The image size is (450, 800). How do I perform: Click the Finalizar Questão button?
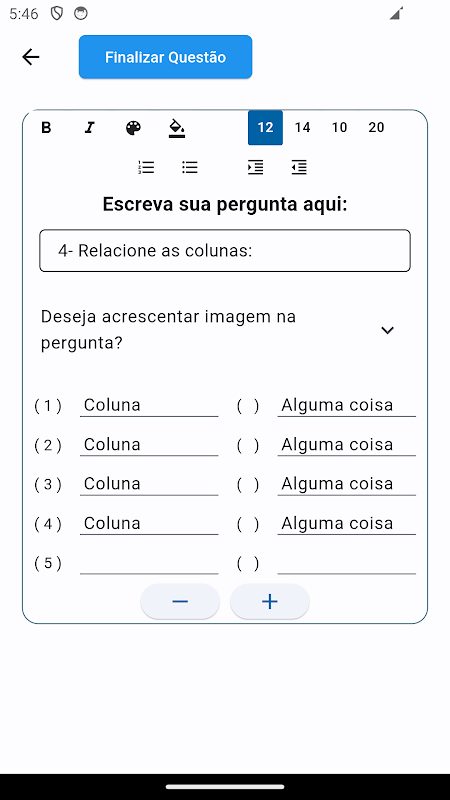click(165, 57)
